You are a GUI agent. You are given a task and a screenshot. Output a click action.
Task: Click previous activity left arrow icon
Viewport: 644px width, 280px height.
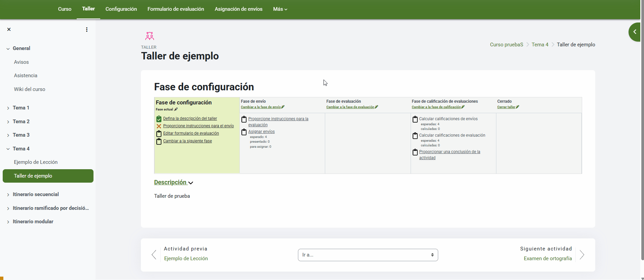[x=154, y=255]
